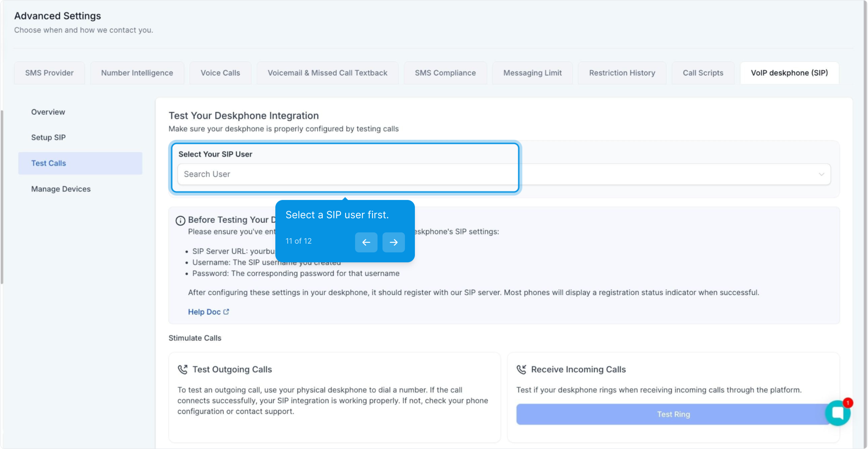
Task: Open the chat support widget
Action: tap(837, 413)
